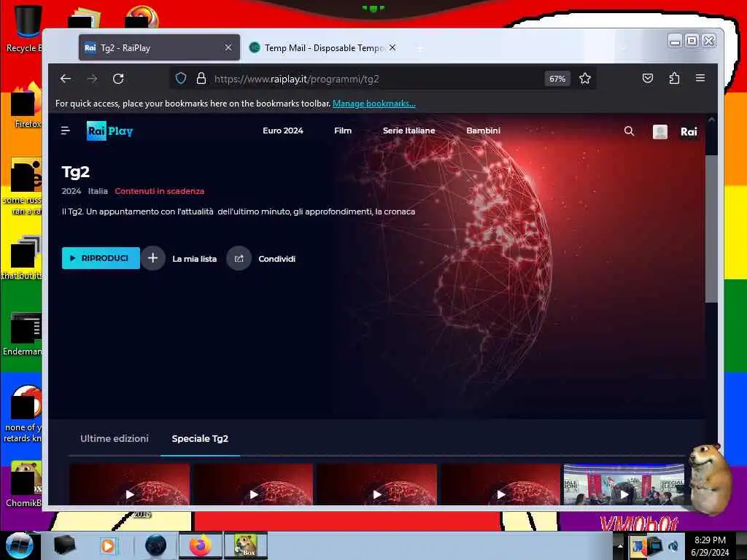The width and height of the screenshot is (747, 560).
Task: Play the fifth thumbnail showing people
Action: point(624,484)
